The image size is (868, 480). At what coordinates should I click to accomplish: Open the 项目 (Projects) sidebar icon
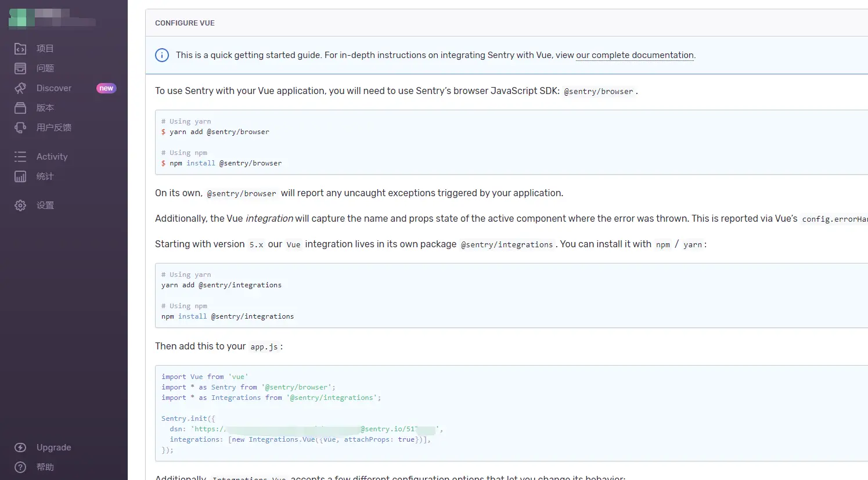20,49
